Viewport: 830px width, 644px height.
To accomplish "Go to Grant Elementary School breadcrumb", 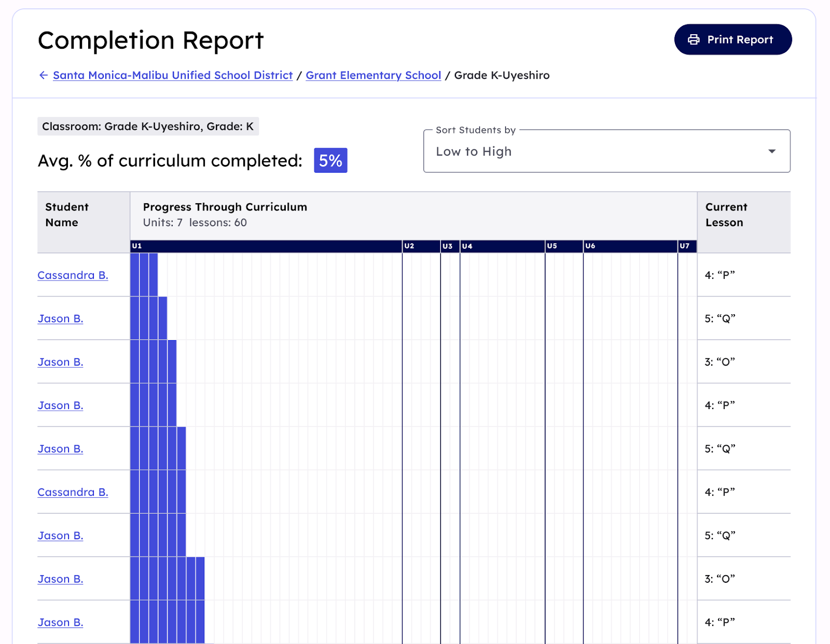I will coord(373,75).
